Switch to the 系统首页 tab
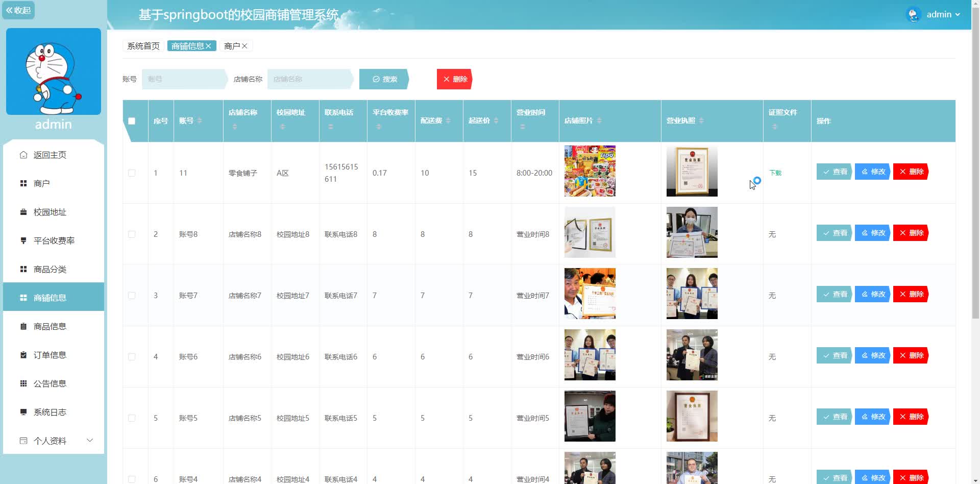 [x=143, y=46]
